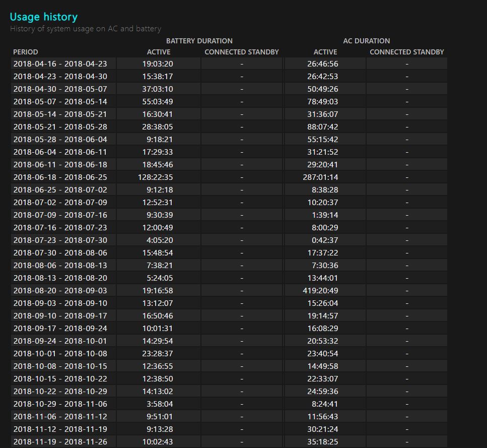
Task: Click the AC DURATION header
Action: [x=366, y=41]
